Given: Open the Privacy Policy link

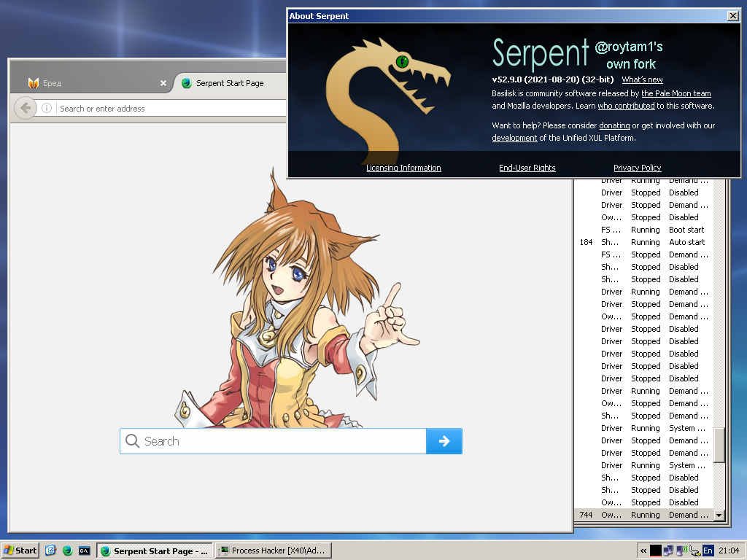Looking at the screenshot, I should [638, 168].
